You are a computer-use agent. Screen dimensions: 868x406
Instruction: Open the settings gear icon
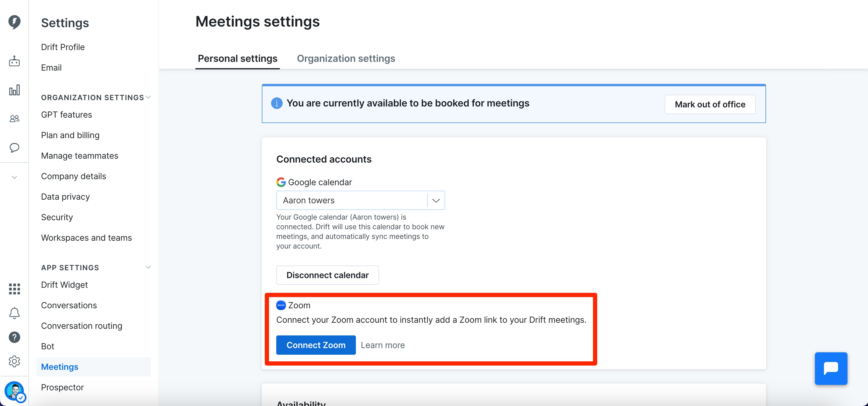14,362
